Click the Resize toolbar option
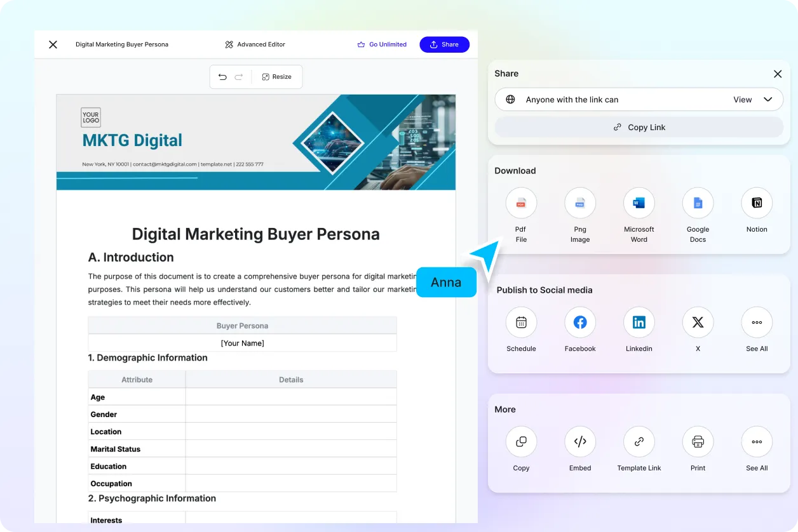This screenshot has width=798, height=532. [x=276, y=77]
